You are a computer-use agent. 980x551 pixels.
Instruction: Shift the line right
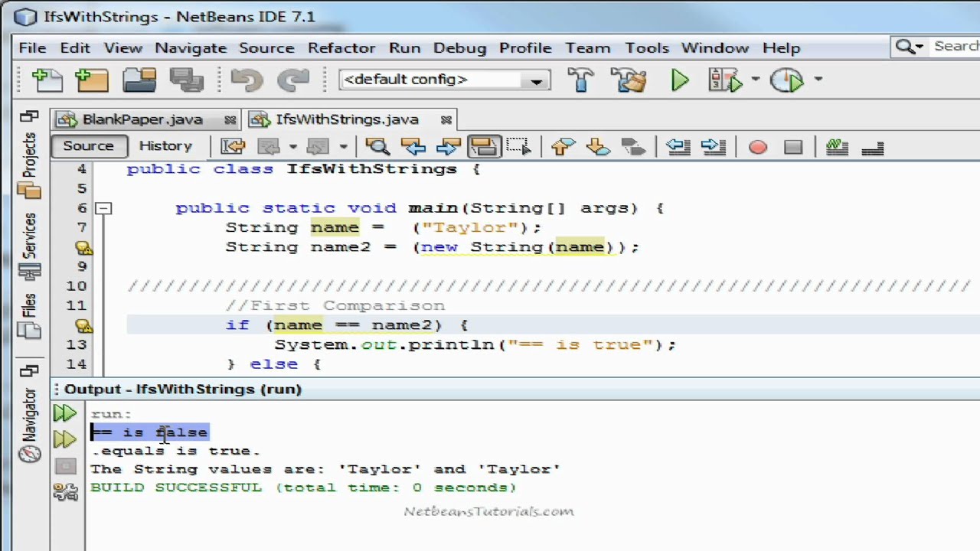pyautogui.click(x=713, y=146)
